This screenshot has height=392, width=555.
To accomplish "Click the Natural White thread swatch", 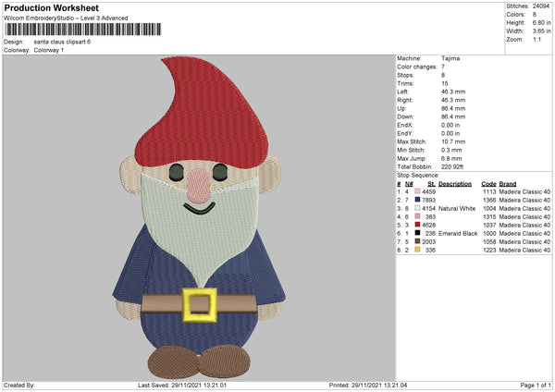I will click(418, 208).
